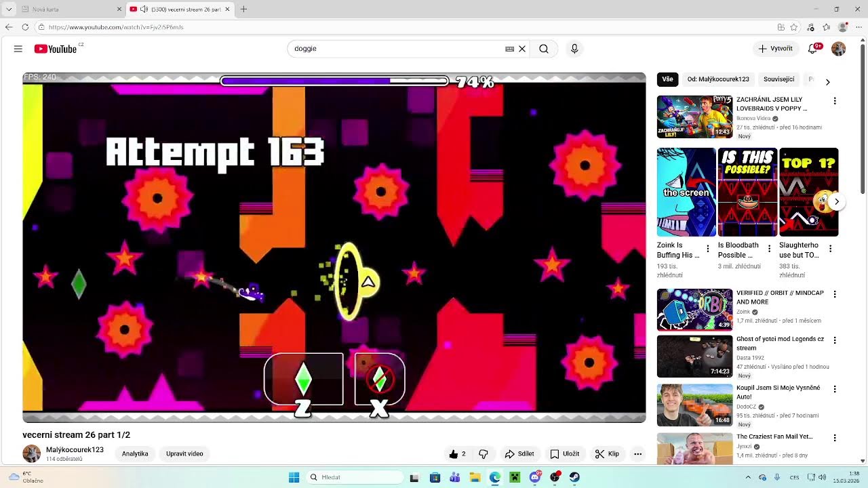Open the account avatar menu
The image size is (868, 488).
pyautogui.click(x=839, y=49)
